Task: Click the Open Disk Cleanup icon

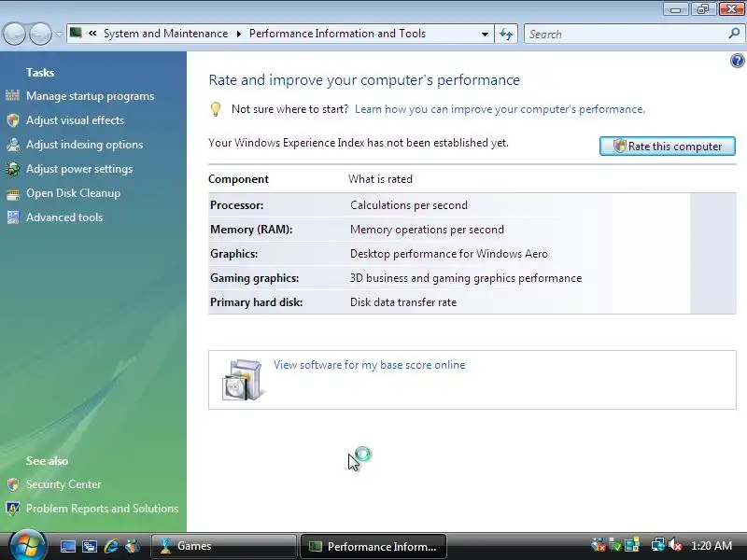Action: point(13,193)
